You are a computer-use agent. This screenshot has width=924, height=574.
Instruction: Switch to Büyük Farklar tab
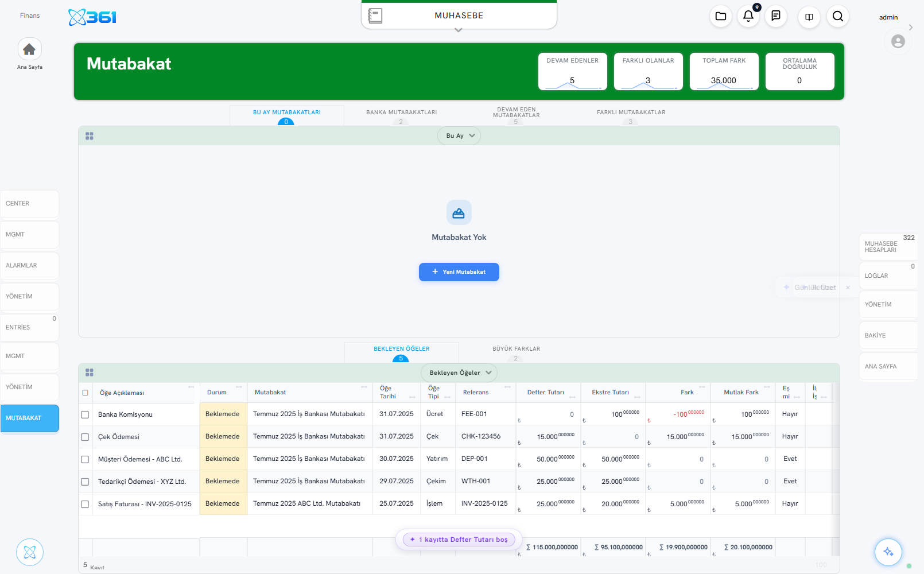517,352
